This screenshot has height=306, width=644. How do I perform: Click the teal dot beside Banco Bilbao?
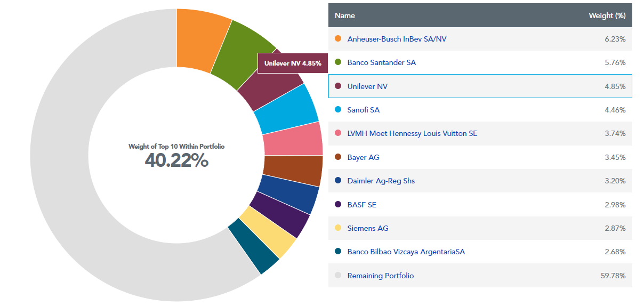tap(337, 252)
